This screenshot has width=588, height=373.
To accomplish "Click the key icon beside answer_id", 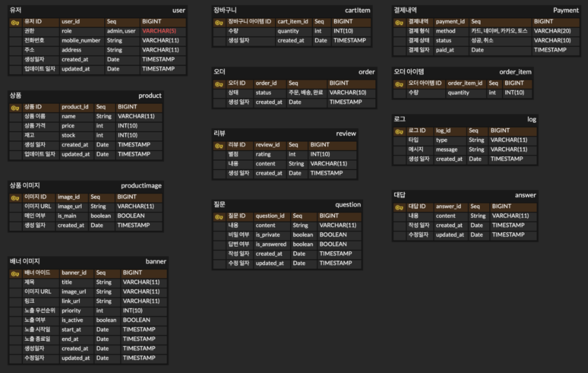I will (x=399, y=207).
